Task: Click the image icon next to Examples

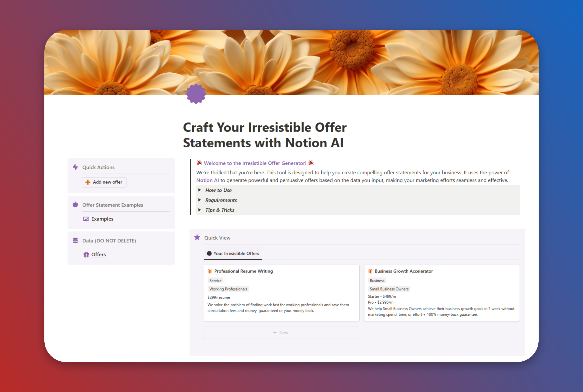Action: 86,219
